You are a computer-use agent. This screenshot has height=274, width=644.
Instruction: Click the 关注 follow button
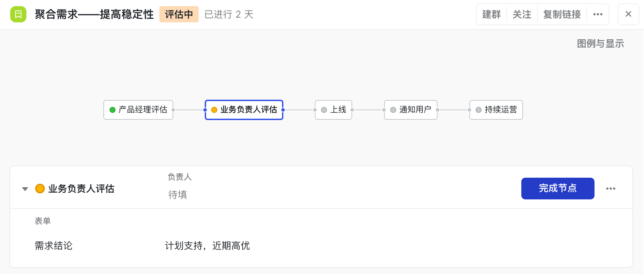522,14
